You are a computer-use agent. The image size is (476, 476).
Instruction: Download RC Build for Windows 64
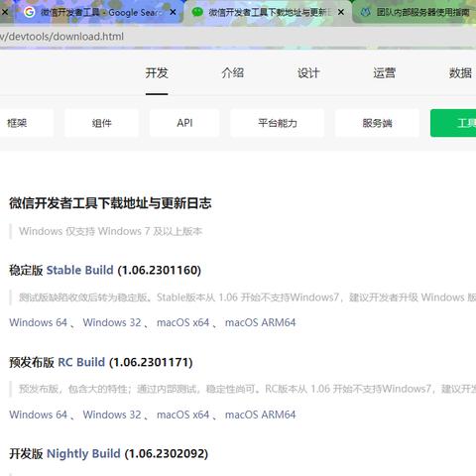pos(38,415)
